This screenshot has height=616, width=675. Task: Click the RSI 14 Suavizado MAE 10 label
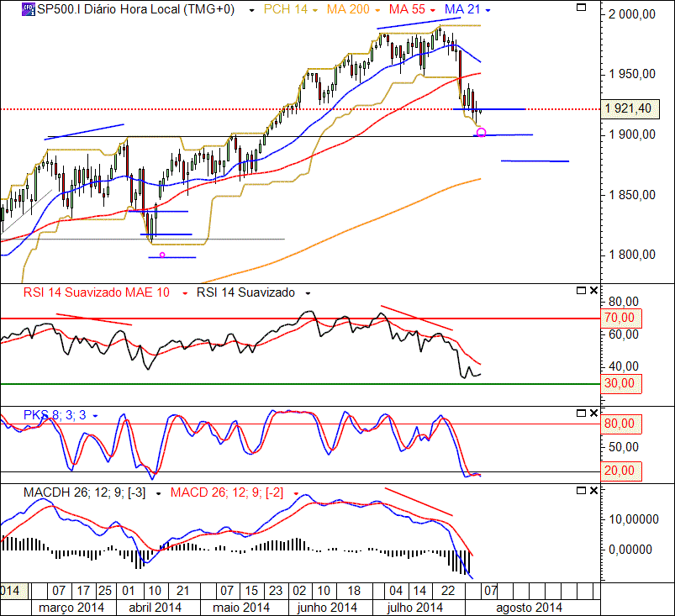point(97,292)
